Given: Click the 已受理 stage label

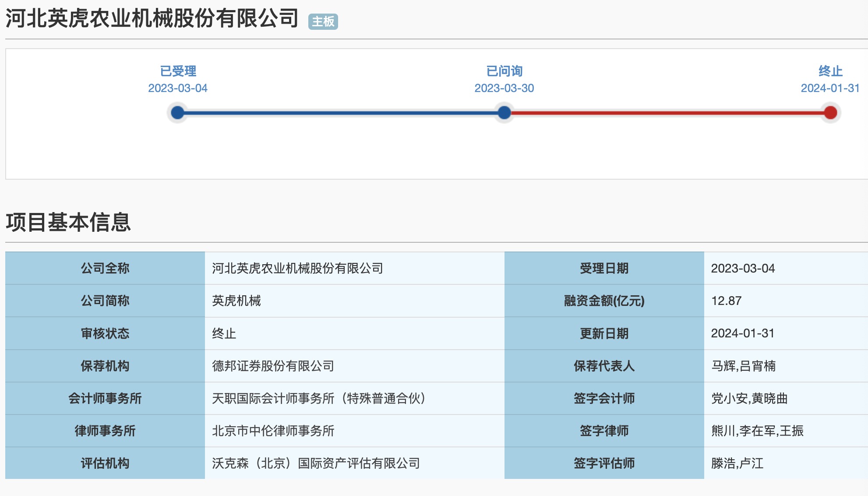Looking at the screenshot, I should (178, 71).
